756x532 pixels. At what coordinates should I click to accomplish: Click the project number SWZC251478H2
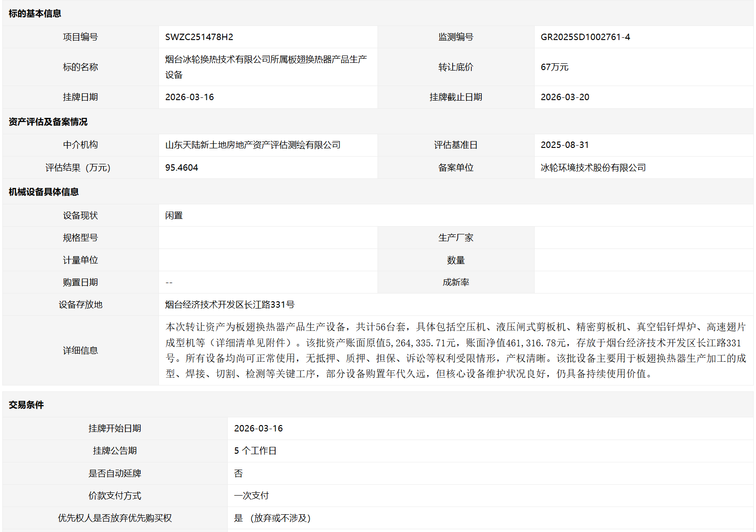[199, 37]
